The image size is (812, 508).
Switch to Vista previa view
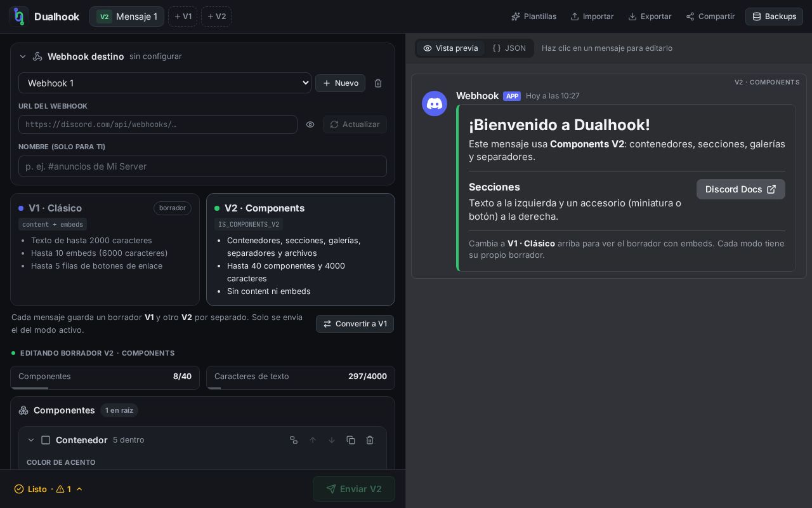(450, 48)
